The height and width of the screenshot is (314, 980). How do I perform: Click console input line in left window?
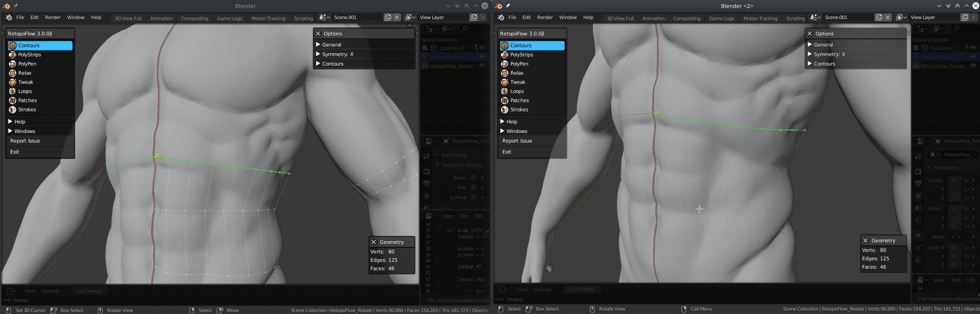(x=211, y=300)
